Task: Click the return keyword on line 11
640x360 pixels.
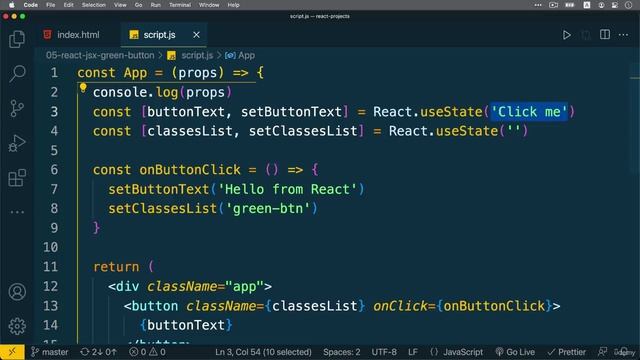Action: click(116, 267)
